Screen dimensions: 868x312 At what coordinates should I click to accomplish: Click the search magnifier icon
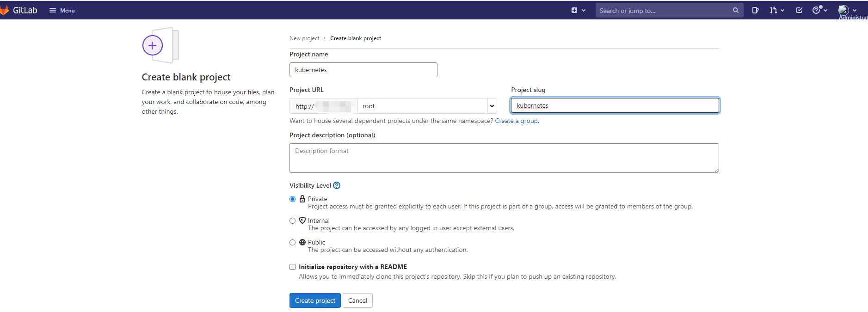pos(735,10)
